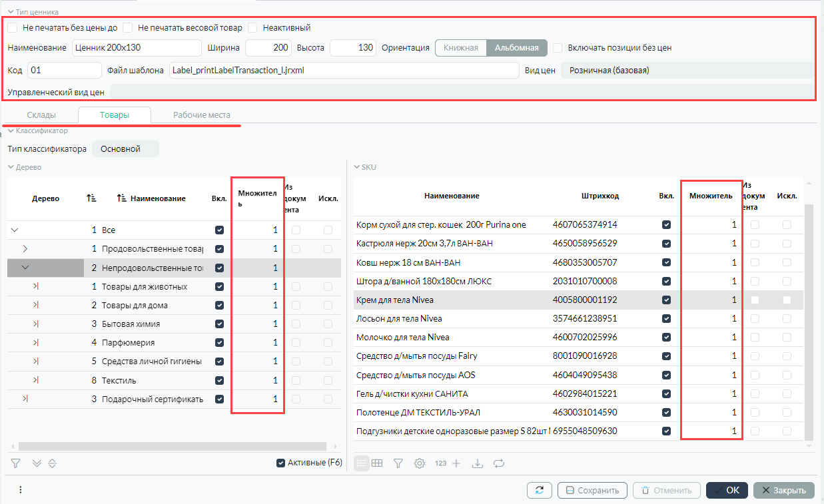Select Книжная orientation
824x504 pixels.
[460, 48]
